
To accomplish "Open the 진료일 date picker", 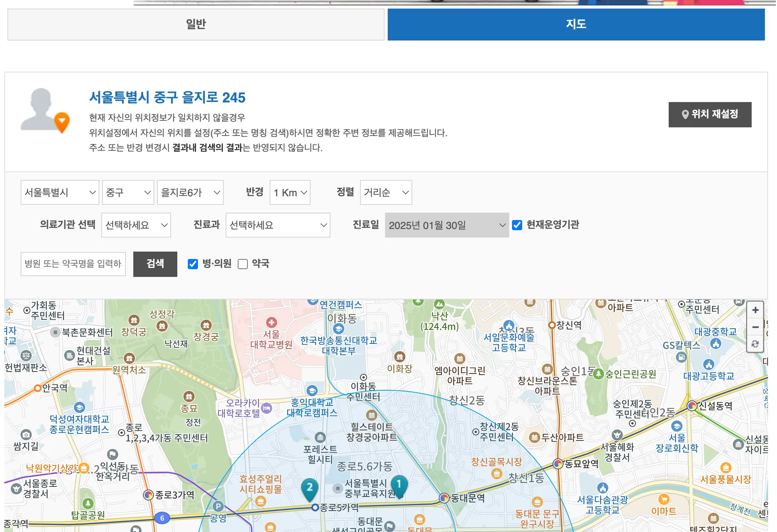I will click(x=446, y=225).
